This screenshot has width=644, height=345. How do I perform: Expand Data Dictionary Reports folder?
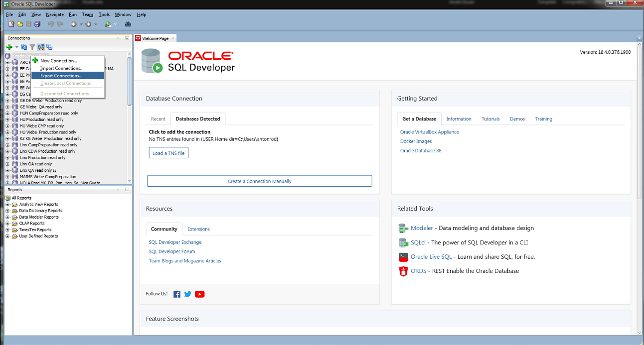8,211
